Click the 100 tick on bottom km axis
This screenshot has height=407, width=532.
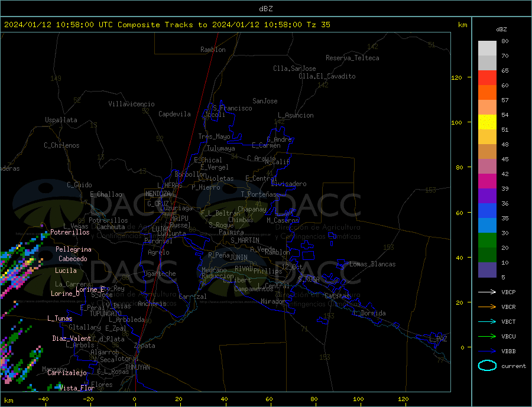(358, 399)
